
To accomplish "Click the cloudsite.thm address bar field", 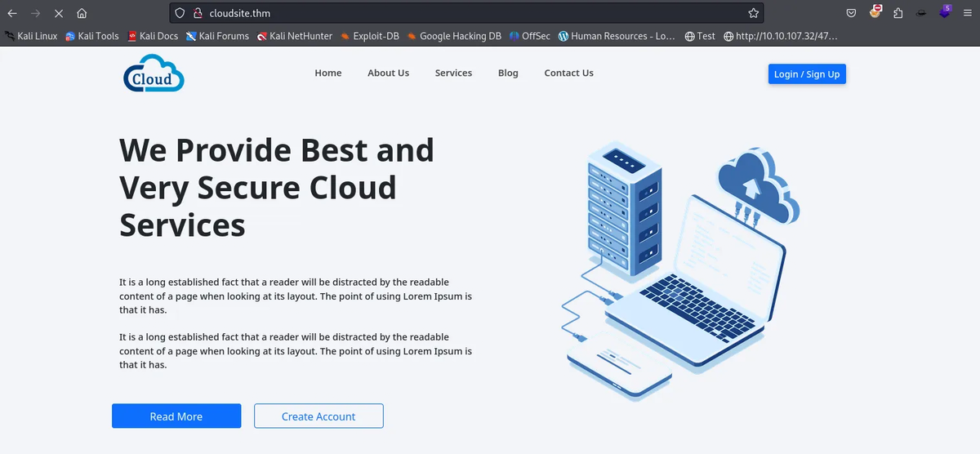I will click(x=474, y=13).
